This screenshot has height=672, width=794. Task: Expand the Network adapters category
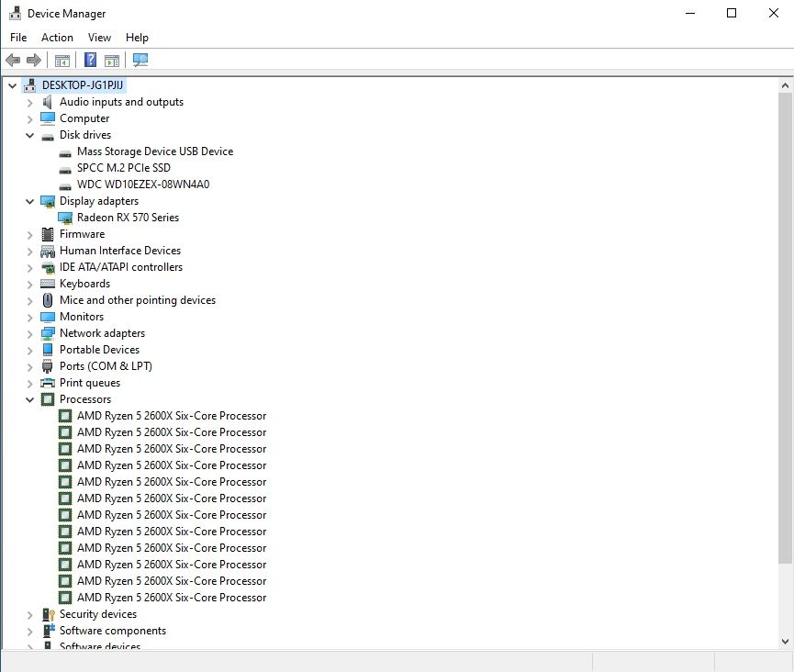30,334
